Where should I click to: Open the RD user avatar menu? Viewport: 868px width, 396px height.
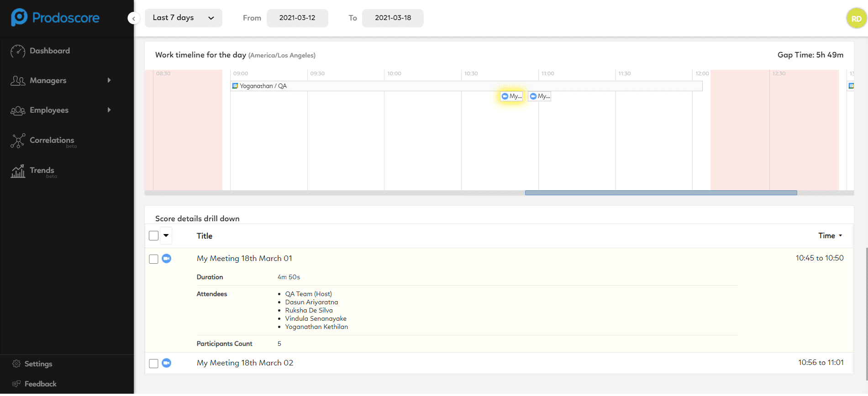tap(856, 19)
